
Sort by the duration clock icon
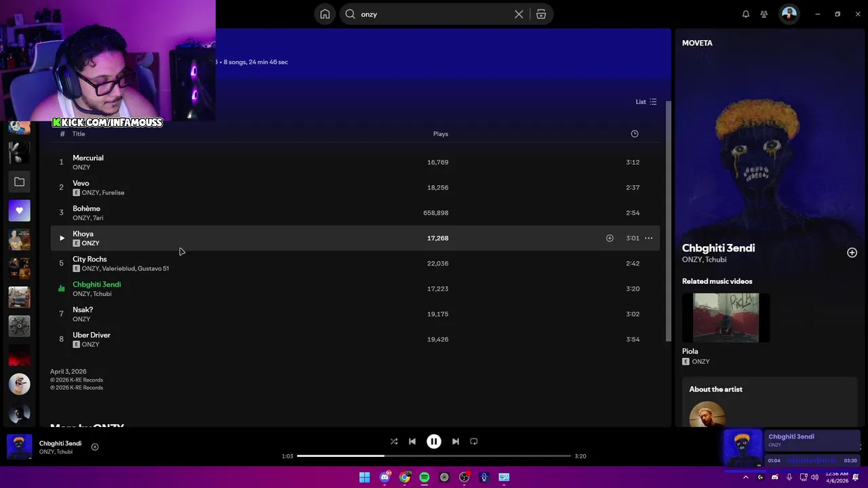[x=635, y=134]
